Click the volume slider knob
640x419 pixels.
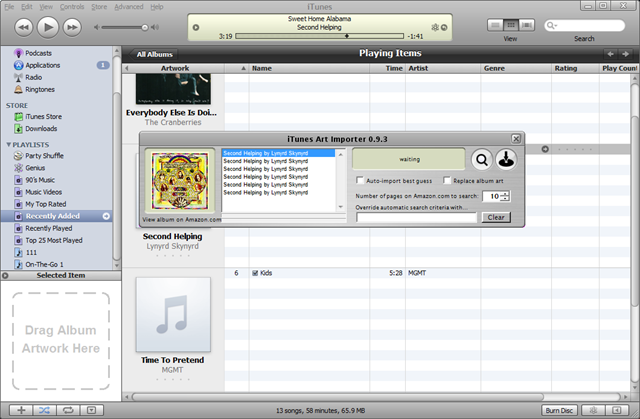[144, 27]
